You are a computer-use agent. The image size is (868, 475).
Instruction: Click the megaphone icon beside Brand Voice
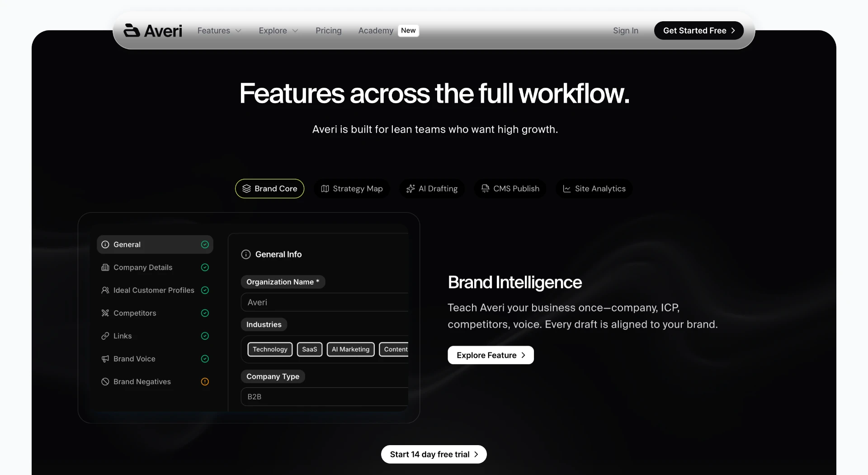105,359
